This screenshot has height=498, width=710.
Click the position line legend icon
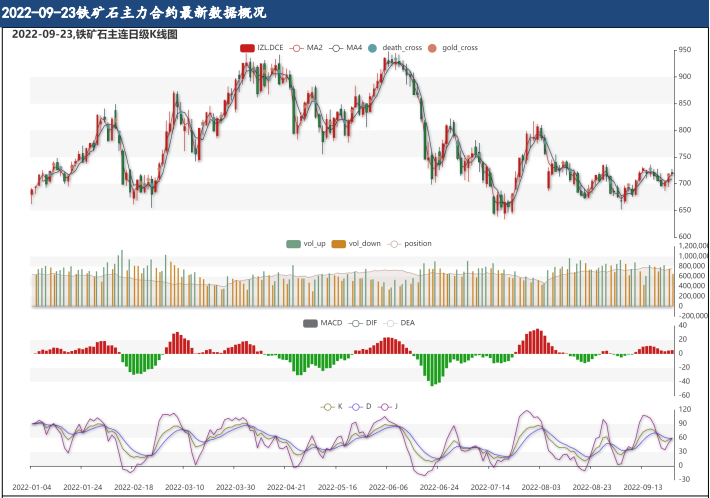(x=394, y=243)
